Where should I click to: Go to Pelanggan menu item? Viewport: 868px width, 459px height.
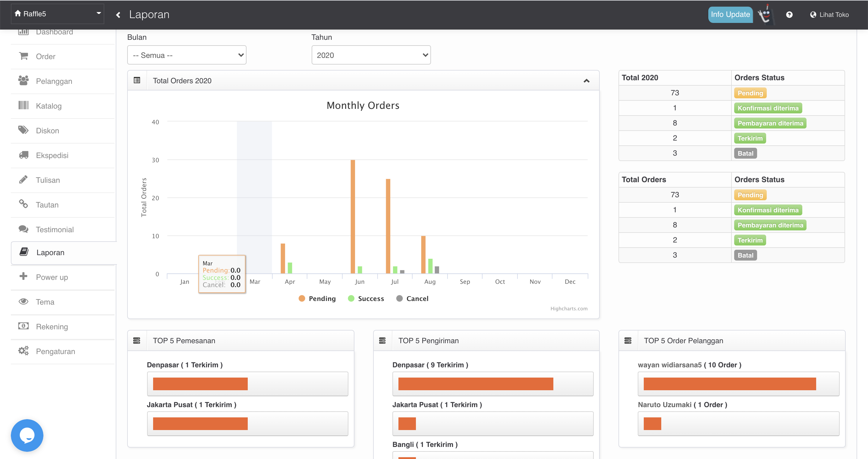click(54, 81)
